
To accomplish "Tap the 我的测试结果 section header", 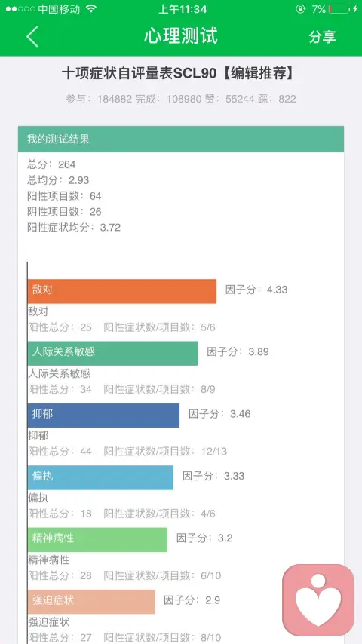I will tap(181, 140).
